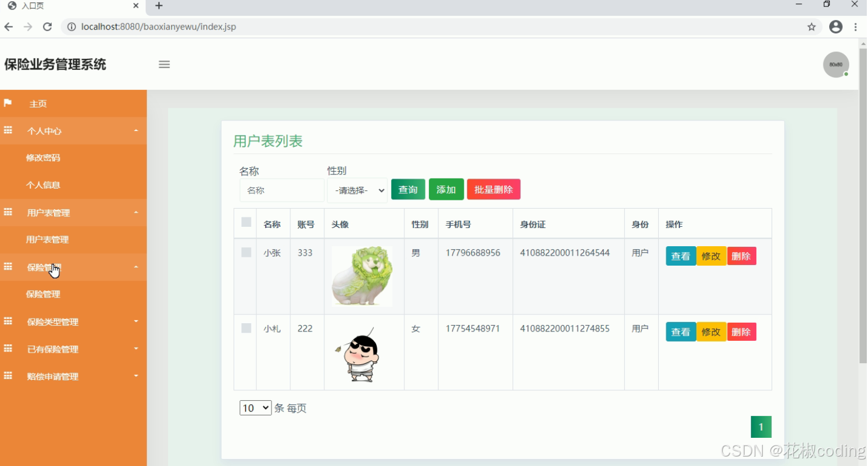Click the cabbage avatar thumbnail for 小张
Viewport: 868px width, 466px height.
click(x=363, y=276)
